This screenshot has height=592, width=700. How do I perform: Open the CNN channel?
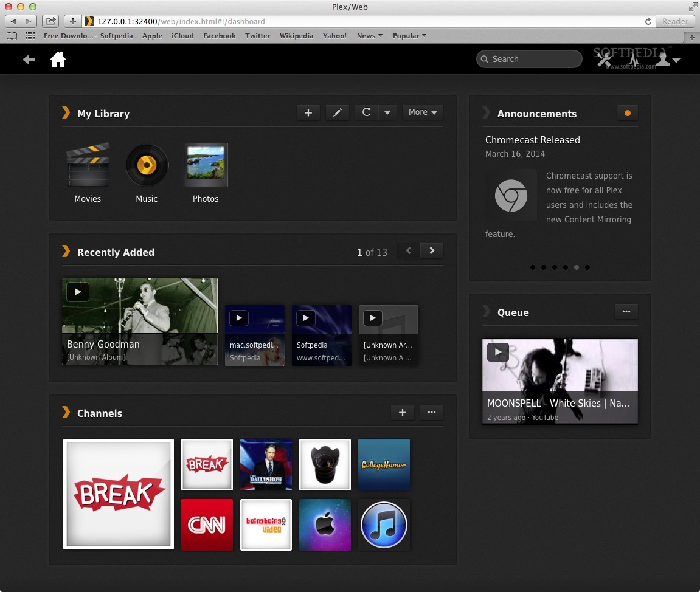(x=207, y=525)
